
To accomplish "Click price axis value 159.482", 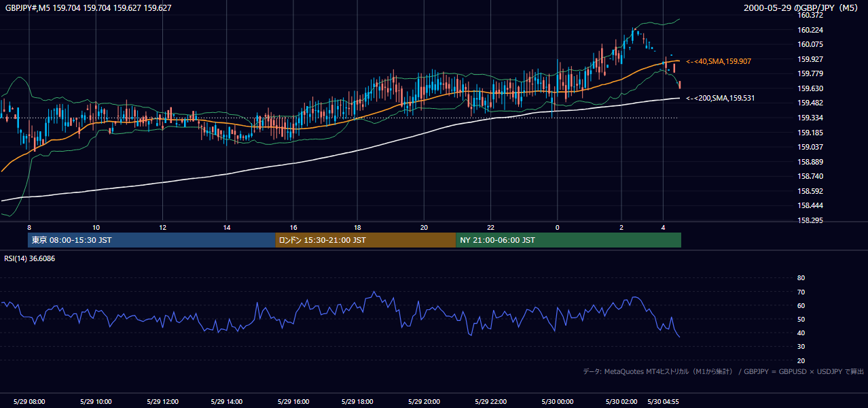I will [811, 103].
